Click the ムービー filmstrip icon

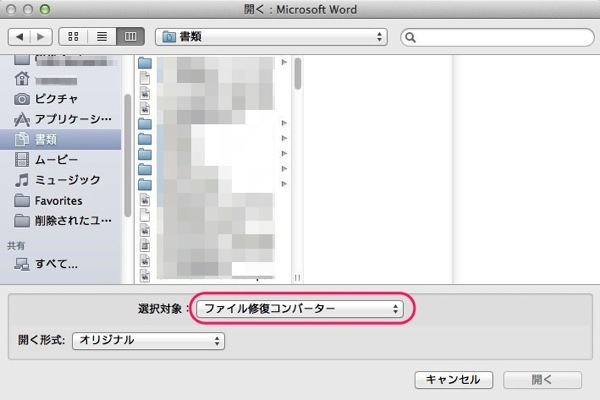[x=22, y=160]
